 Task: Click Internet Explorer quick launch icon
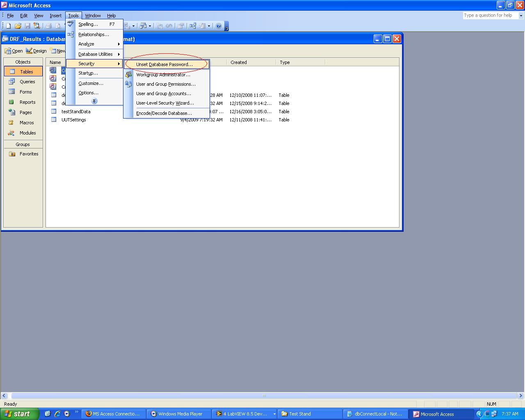tap(57, 414)
